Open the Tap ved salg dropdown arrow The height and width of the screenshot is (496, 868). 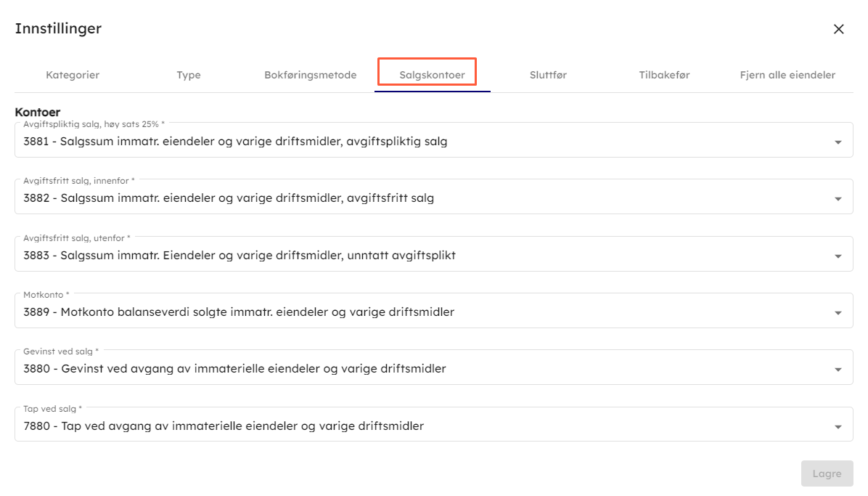click(x=838, y=427)
